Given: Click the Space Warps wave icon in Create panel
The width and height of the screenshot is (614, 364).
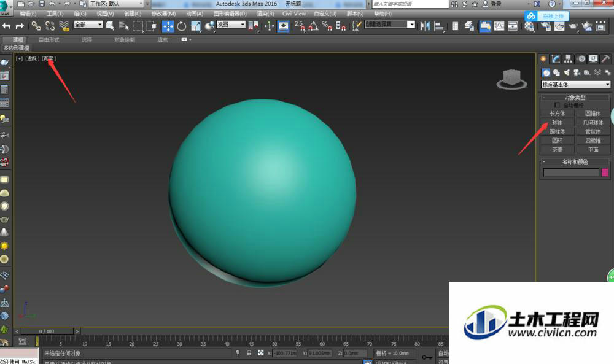Looking at the screenshot, I should click(597, 72).
